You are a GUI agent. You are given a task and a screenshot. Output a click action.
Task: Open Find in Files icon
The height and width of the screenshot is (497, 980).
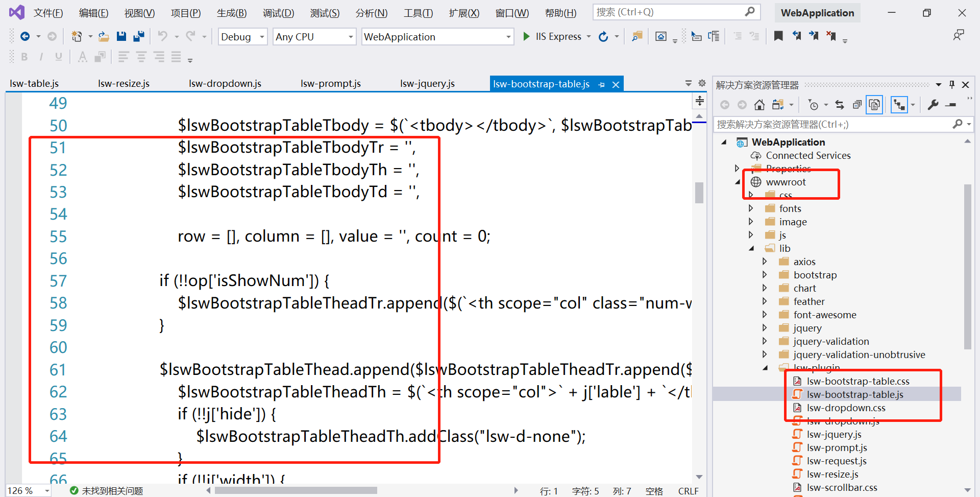pos(637,36)
